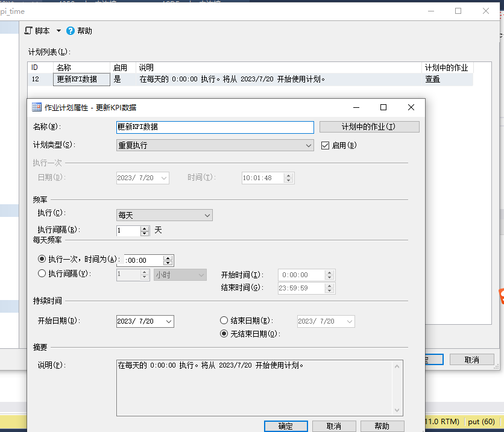
Task: Close the background pi_time window
Action: point(486,11)
